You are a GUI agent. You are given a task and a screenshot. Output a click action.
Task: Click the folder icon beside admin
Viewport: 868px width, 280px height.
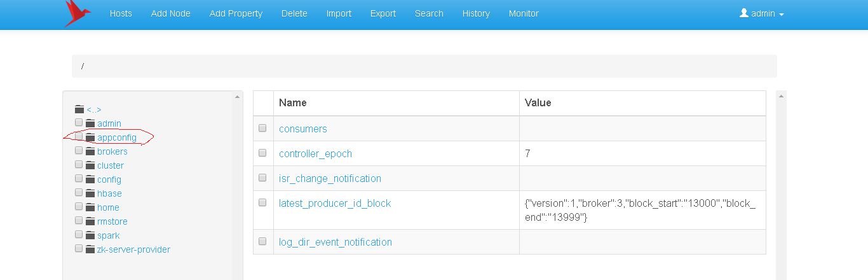point(90,123)
